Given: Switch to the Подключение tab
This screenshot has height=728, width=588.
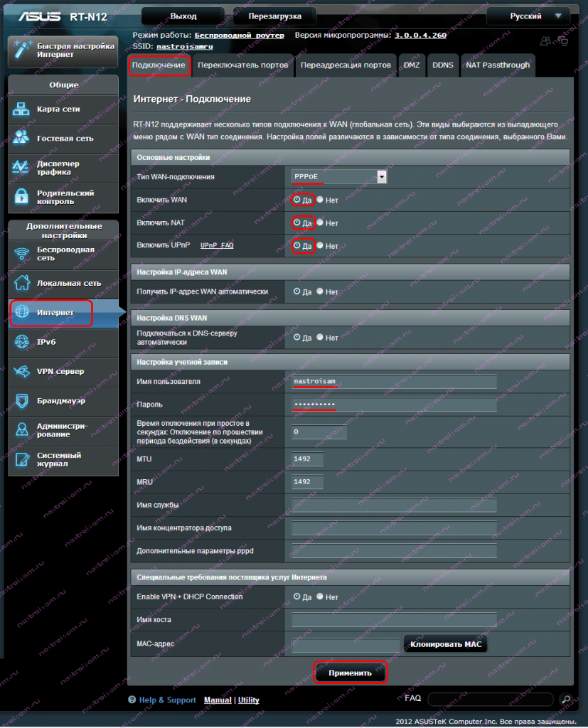Looking at the screenshot, I should [159, 65].
